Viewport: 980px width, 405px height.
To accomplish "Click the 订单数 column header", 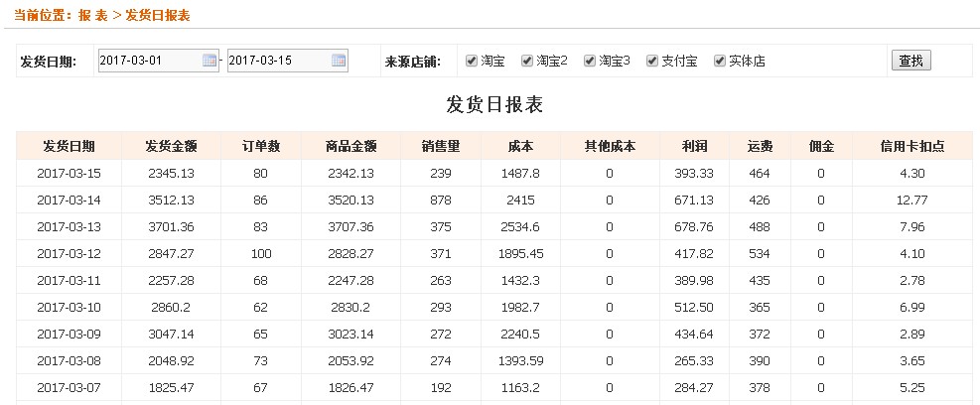I will (x=261, y=146).
